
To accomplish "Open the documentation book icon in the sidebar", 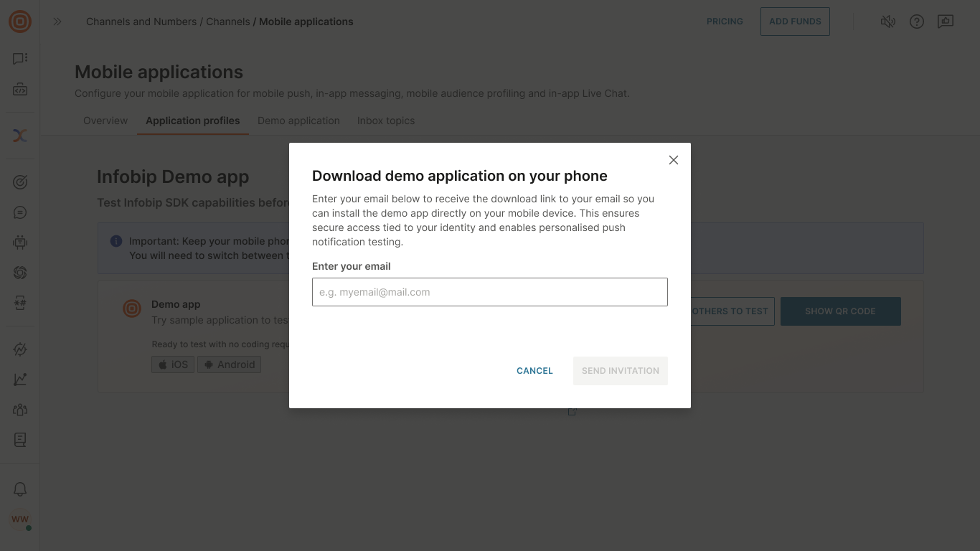I will click(19, 440).
